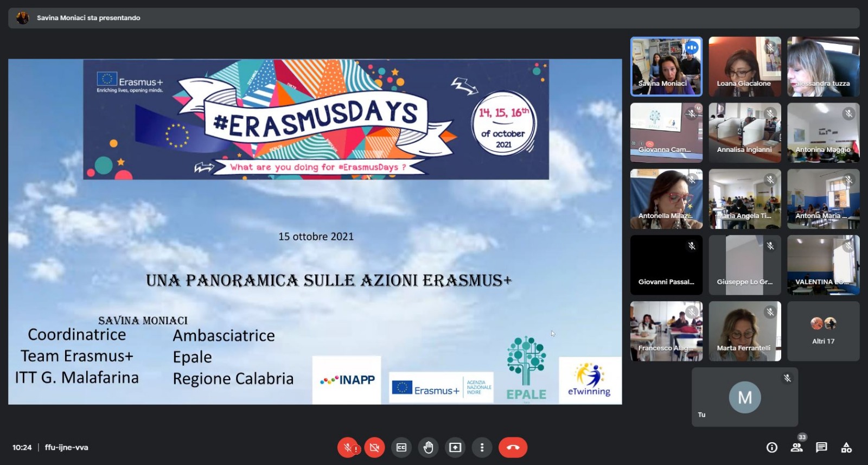Click 'Regione Calabria' text on slide
The image size is (868, 465).
point(233,379)
